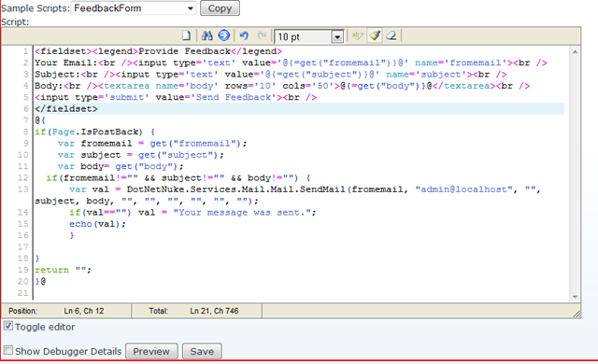598x364 pixels.
Task: Click the new document icon in editor toolbar
Action: pyautogui.click(x=187, y=35)
